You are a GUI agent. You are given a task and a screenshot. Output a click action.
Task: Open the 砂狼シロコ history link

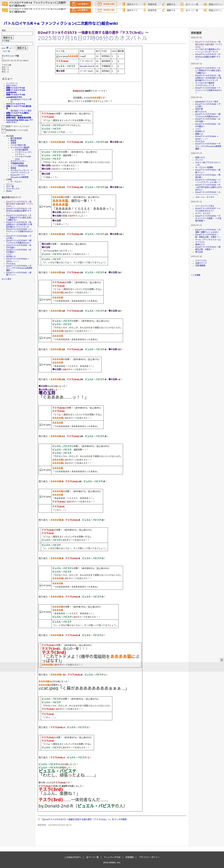[x=200, y=157]
